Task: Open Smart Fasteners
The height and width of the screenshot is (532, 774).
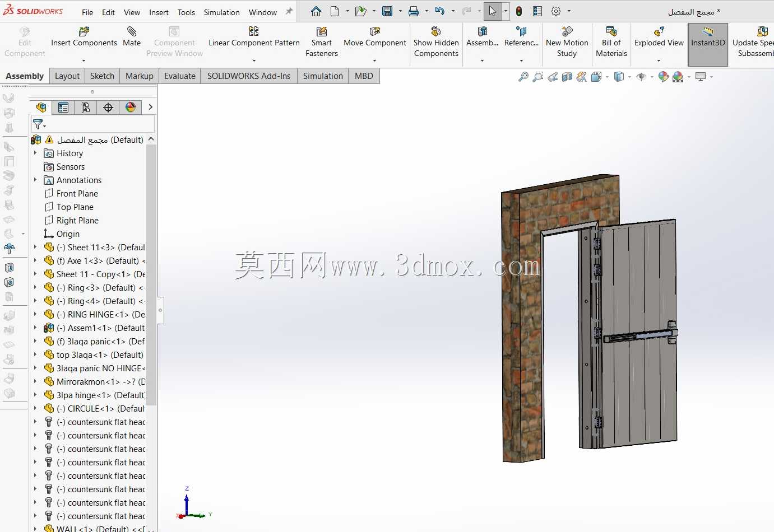Action: [322, 42]
